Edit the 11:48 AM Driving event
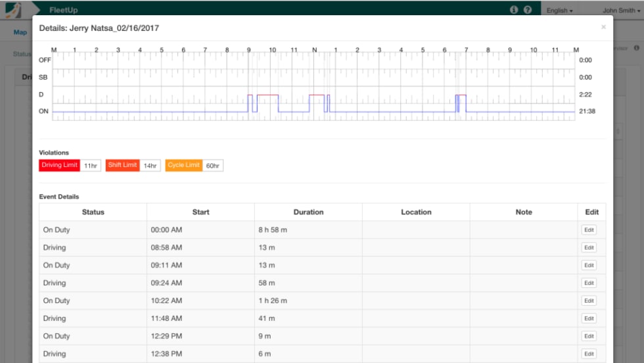This screenshot has width=644, height=363. coord(589,318)
